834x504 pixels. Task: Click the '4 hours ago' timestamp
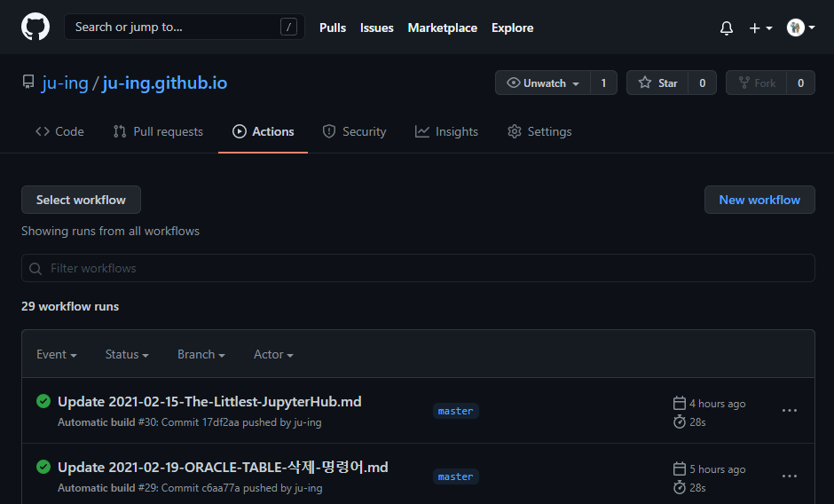718,404
